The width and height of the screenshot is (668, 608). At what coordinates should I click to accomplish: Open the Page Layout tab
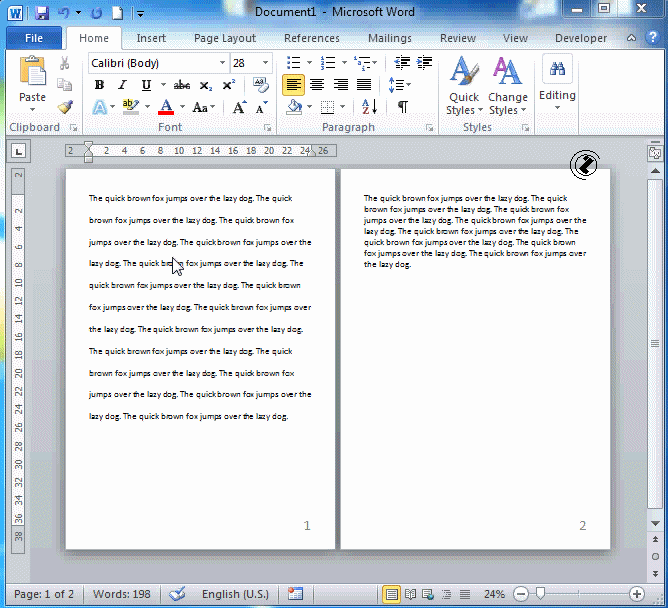[x=225, y=38]
